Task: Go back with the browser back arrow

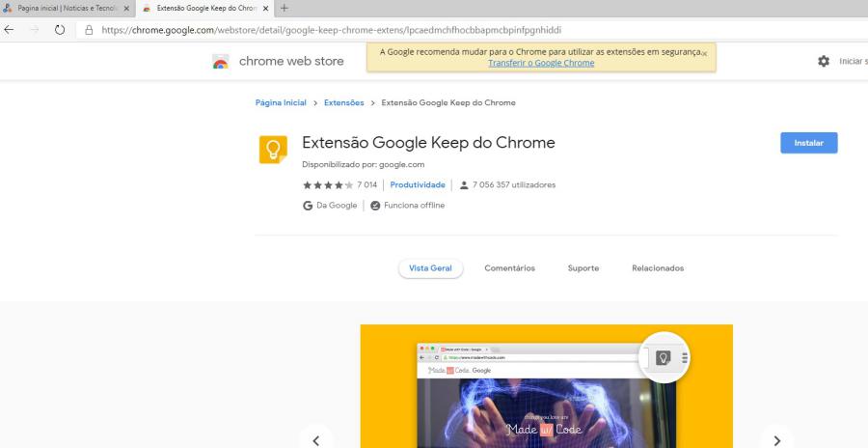Action: click(9, 30)
